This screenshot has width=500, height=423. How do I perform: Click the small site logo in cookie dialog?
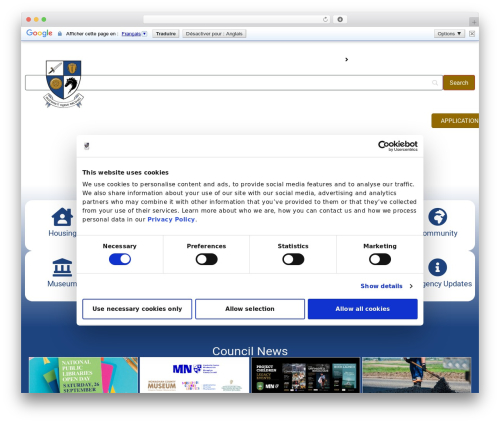[x=87, y=146]
